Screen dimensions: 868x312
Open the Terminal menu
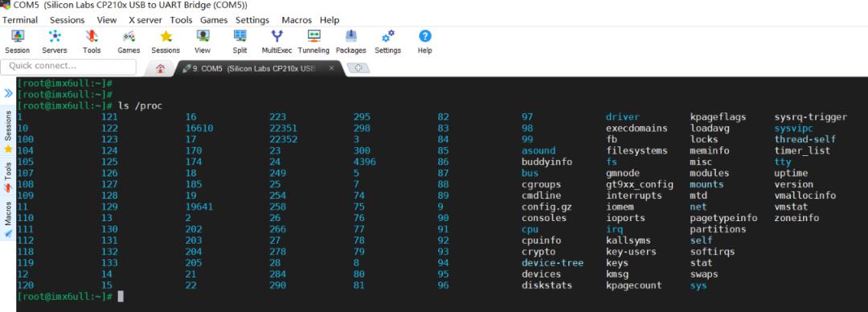coord(20,20)
